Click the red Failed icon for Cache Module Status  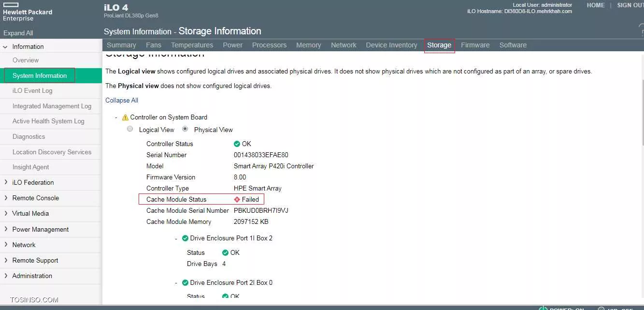(x=237, y=199)
